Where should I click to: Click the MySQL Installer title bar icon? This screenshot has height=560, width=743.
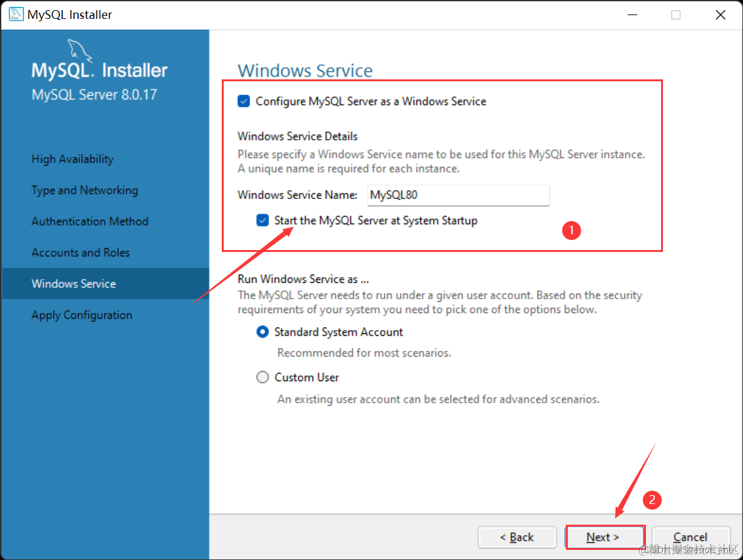[16, 14]
